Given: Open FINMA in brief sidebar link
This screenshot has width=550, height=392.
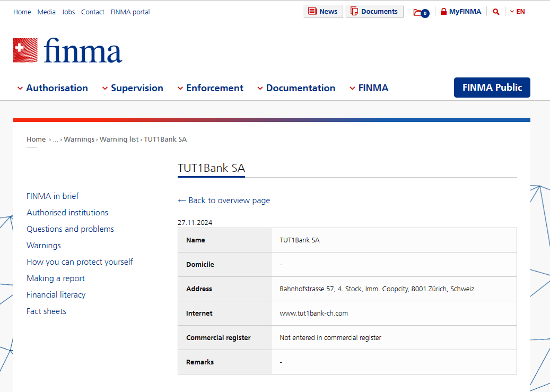Looking at the screenshot, I should [x=53, y=196].
